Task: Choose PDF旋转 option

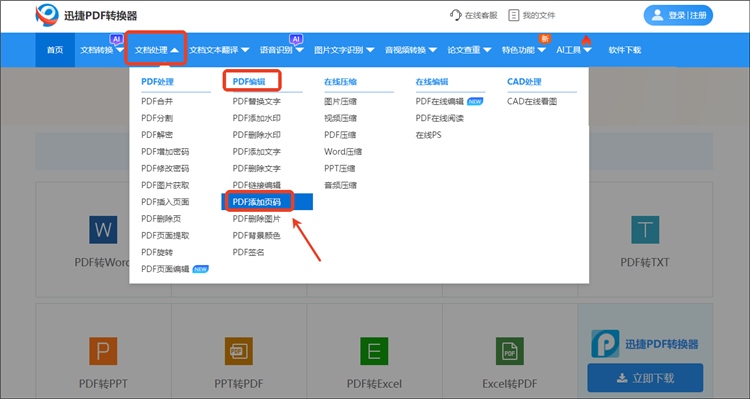Action: [x=157, y=252]
